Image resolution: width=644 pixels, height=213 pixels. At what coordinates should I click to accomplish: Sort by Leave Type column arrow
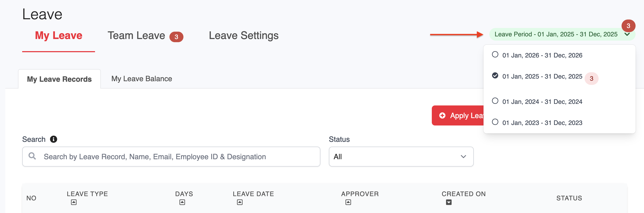point(74,202)
